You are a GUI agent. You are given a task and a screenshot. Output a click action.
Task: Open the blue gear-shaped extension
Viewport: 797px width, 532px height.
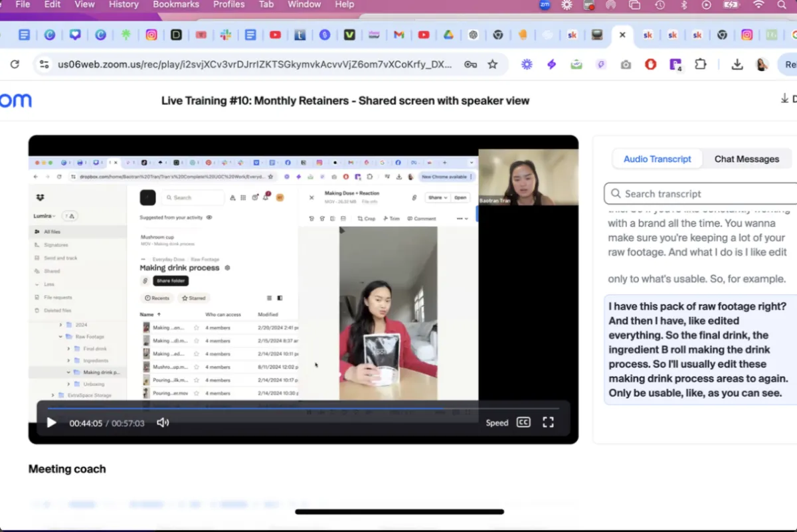point(527,64)
